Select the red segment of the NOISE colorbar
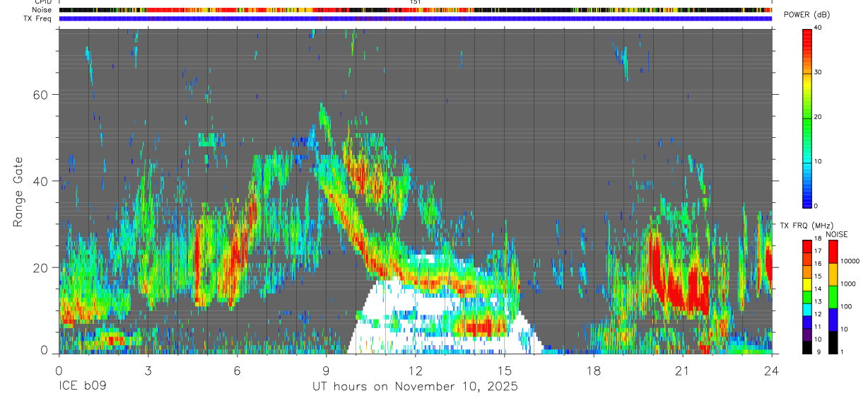 point(832,251)
